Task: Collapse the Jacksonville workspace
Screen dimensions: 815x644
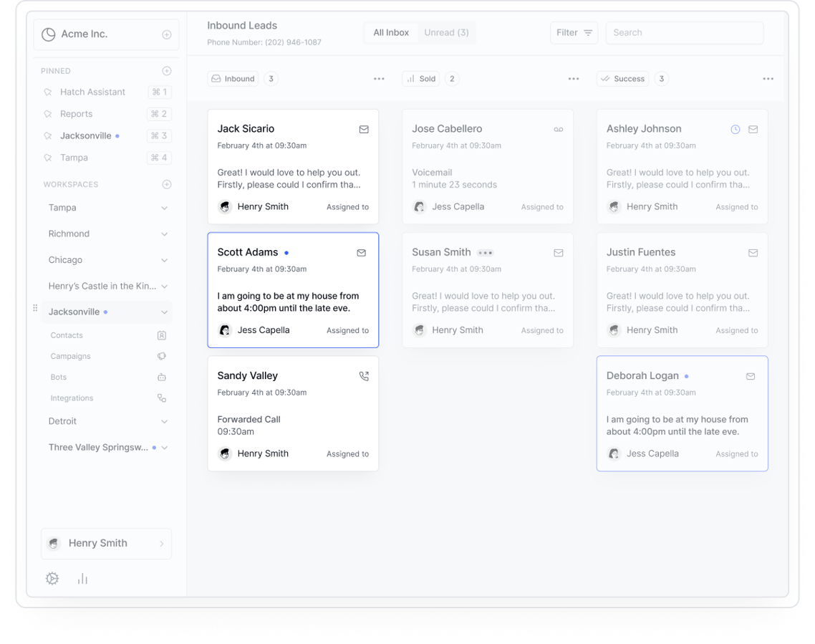Action: point(165,312)
